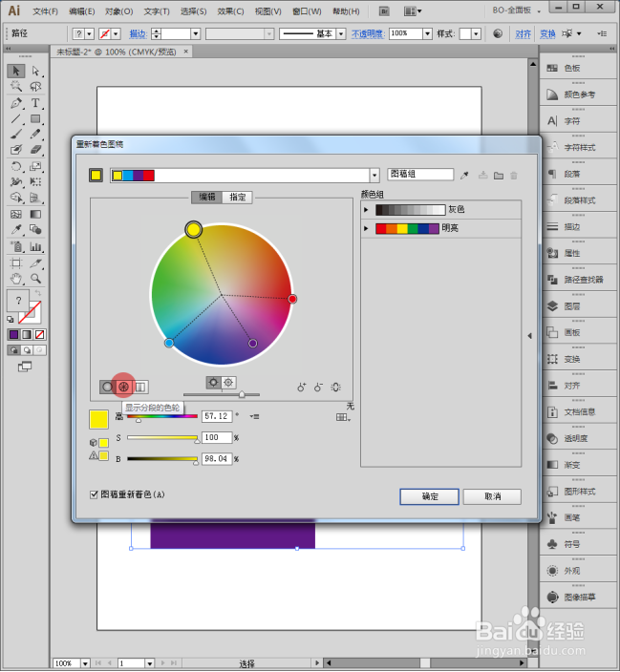The height and width of the screenshot is (672, 620).
Task: Select the red color marker on wheel
Action: pos(292,299)
